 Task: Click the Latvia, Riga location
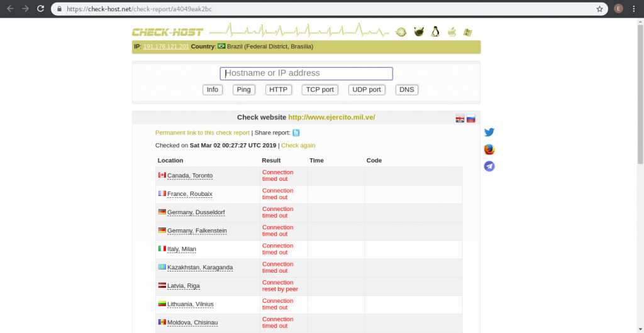[184, 286]
